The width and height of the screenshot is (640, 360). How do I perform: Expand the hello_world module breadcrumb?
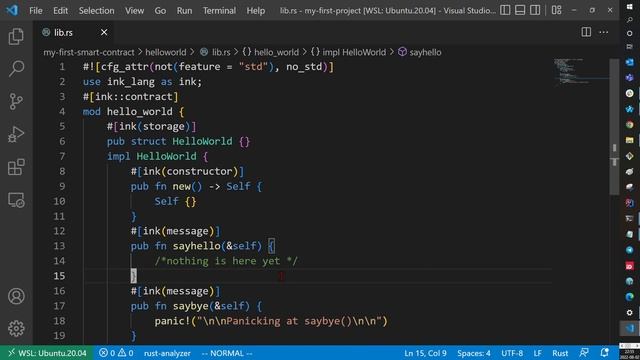271,52
